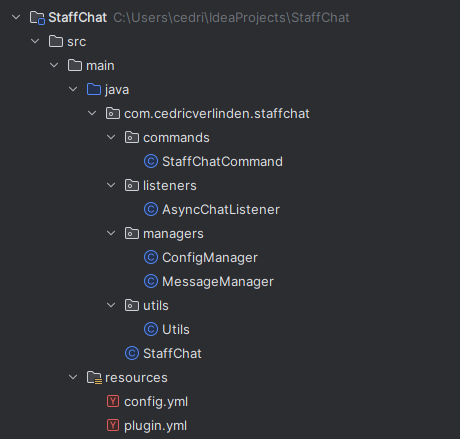
Task: Select the StaffChat main class
Action: [x=172, y=354]
